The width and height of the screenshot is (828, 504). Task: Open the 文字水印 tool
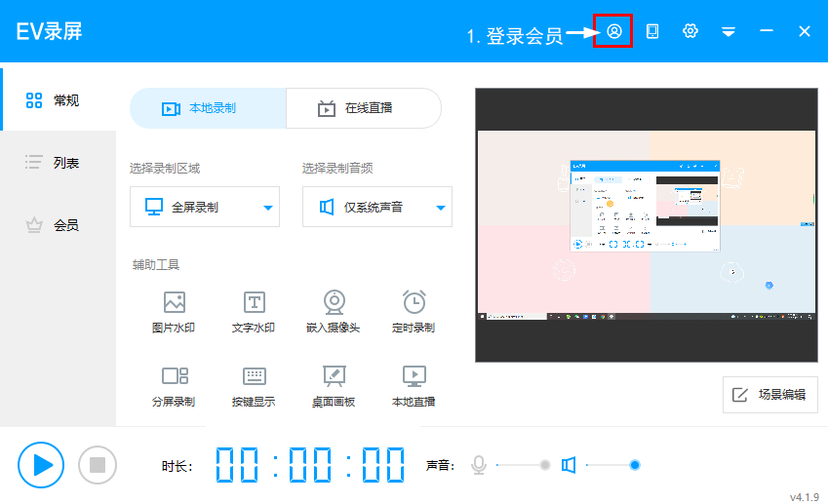(x=254, y=312)
